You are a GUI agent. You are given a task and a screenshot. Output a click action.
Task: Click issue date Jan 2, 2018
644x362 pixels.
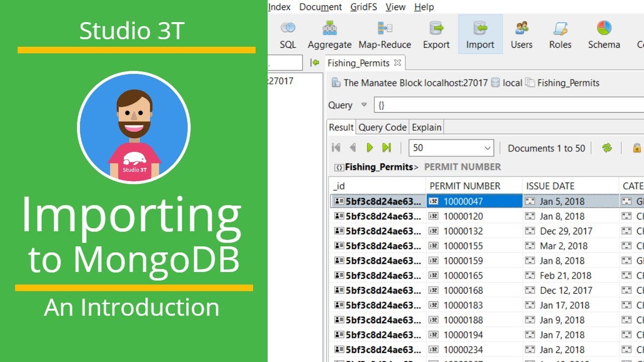click(x=571, y=349)
